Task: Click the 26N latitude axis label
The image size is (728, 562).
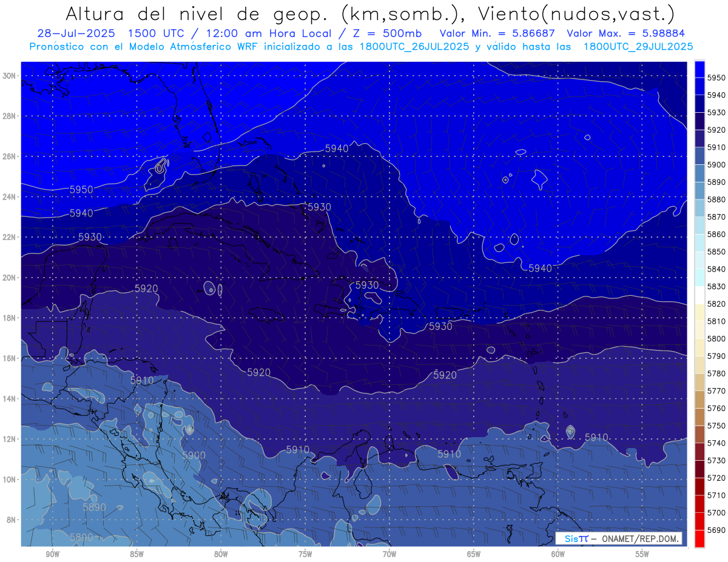Action: coord(10,156)
